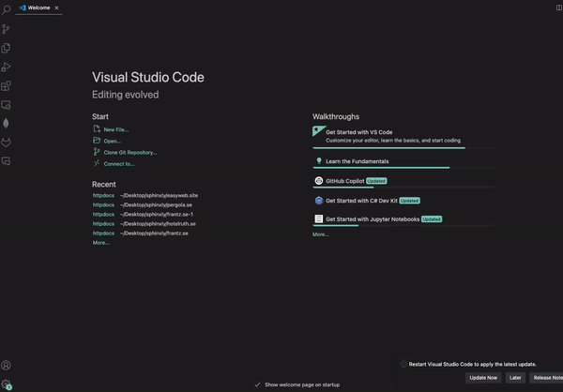The width and height of the screenshot is (563, 392).
Task: Open Get Started with VS Code walkthrough
Action: [403, 136]
